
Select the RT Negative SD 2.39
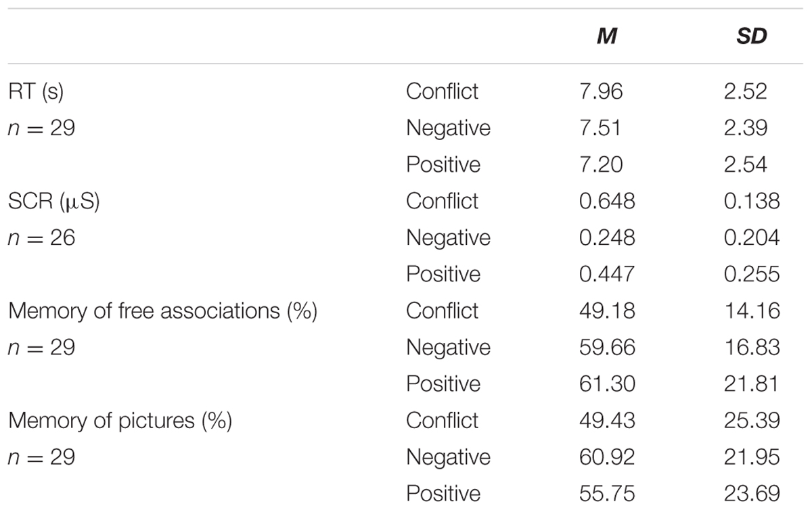(744, 128)
